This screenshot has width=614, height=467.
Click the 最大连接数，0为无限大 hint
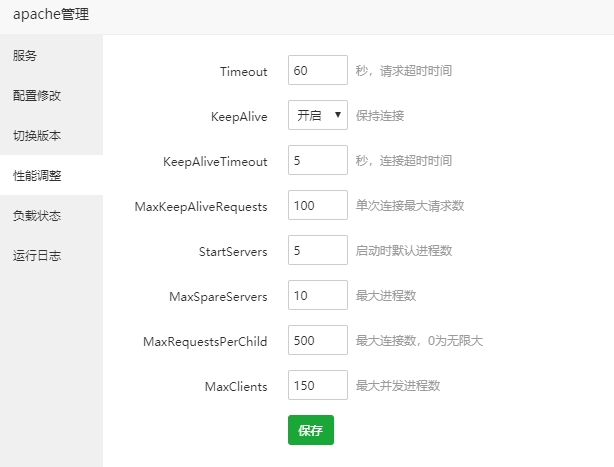(419, 341)
